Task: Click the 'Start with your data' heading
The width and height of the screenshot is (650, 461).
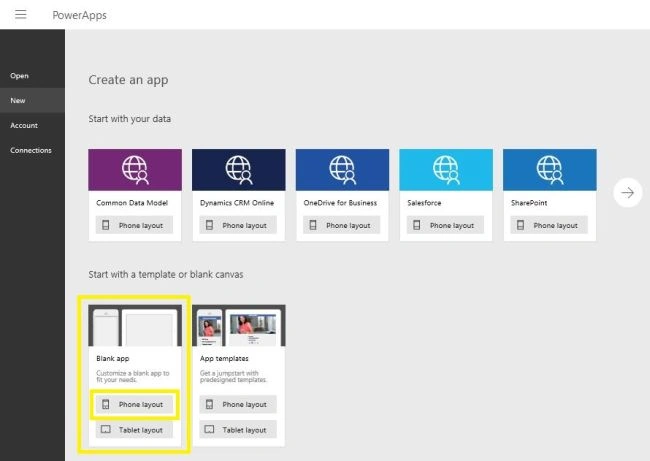Action: click(x=129, y=119)
